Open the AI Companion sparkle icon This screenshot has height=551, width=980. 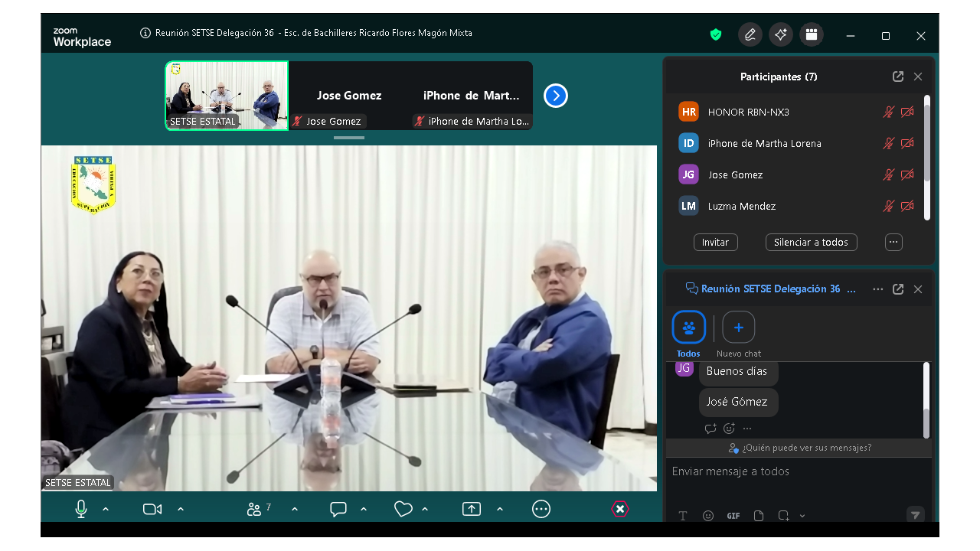tap(780, 34)
